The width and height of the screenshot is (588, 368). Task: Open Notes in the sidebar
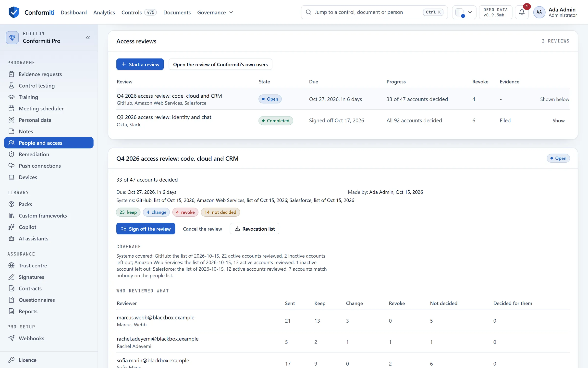pyautogui.click(x=49, y=131)
